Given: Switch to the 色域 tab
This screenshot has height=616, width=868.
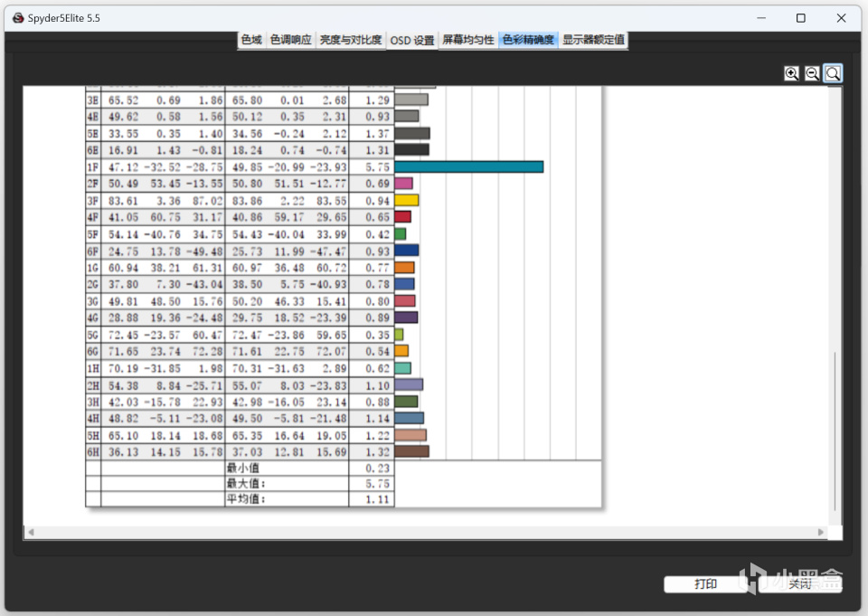Looking at the screenshot, I should point(251,40).
